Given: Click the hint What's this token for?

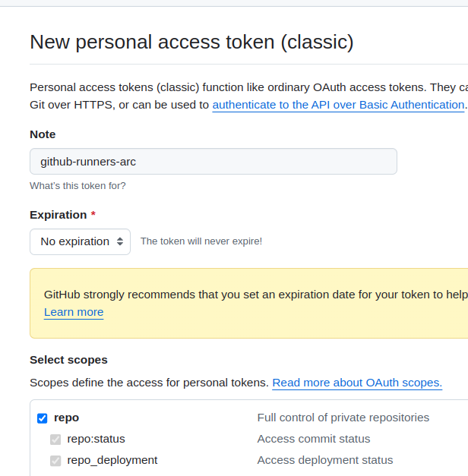Looking at the screenshot, I should tap(77, 186).
